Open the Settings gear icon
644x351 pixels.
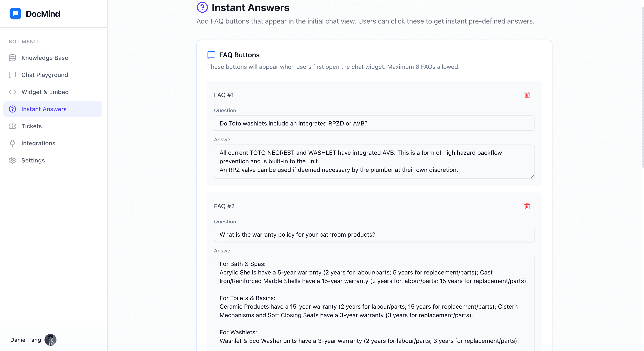tap(12, 160)
